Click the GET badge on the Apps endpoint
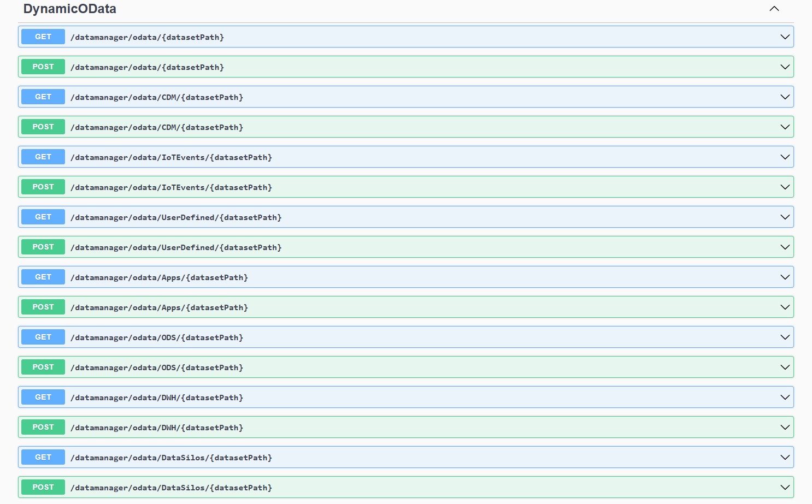This screenshot has height=504, width=812. pyautogui.click(x=43, y=277)
